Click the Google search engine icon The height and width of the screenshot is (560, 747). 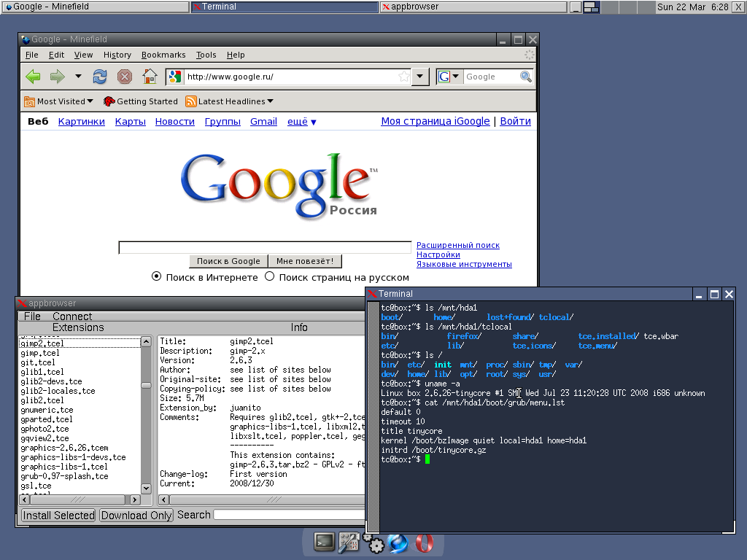[444, 76]
